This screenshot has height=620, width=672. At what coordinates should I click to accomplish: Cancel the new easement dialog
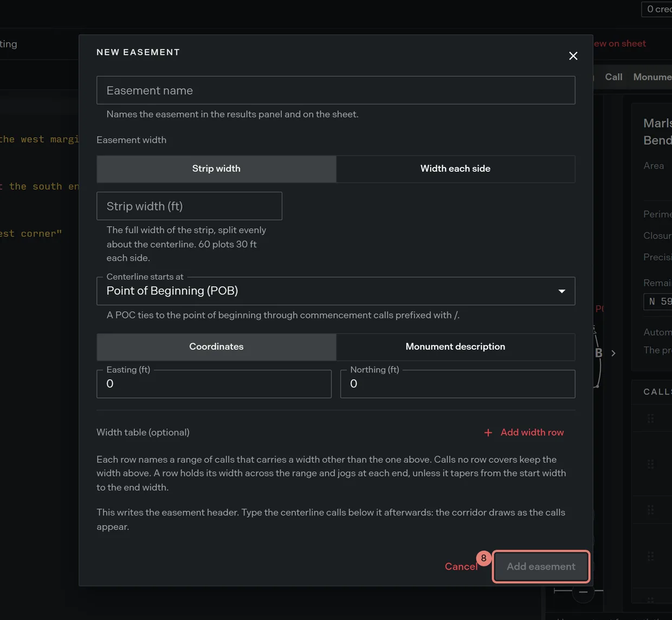pos(461,566)
